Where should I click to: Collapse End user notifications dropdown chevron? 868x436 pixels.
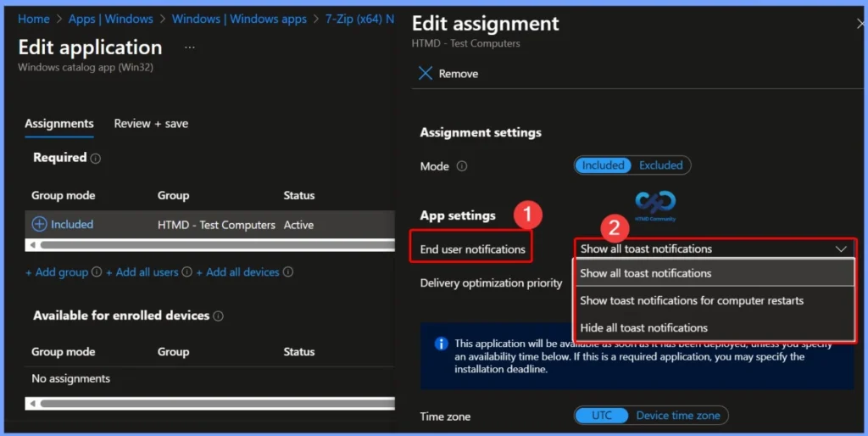pyautogui.click(x=841, y=249)
